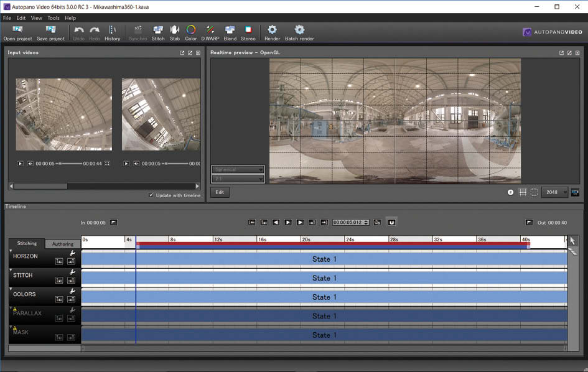Viewport: 588px width, 372px height.
Task: Select the timeline razor cut tool
Action: pos(572,251)
